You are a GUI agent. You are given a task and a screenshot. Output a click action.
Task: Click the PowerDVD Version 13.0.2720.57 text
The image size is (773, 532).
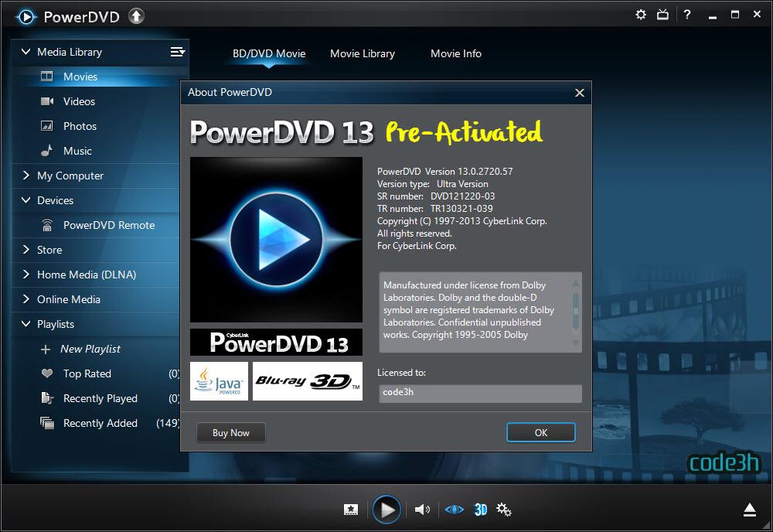[x=444, y=171]
